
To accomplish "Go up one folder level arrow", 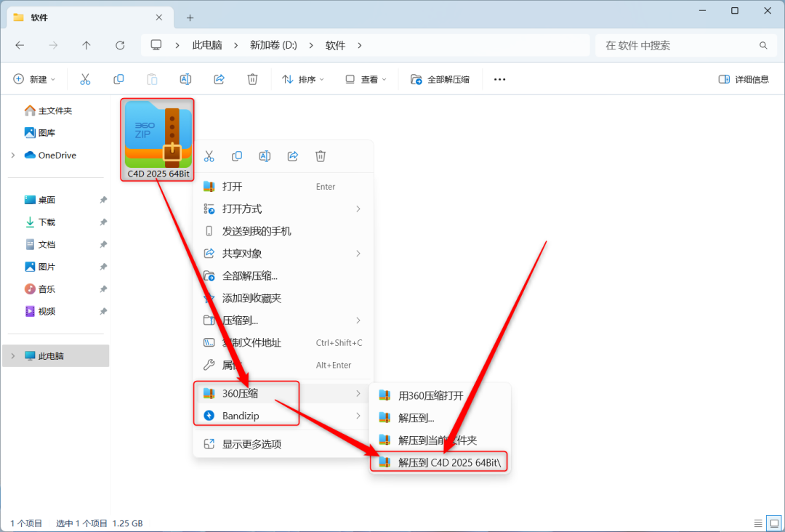I will click(86, 46).
